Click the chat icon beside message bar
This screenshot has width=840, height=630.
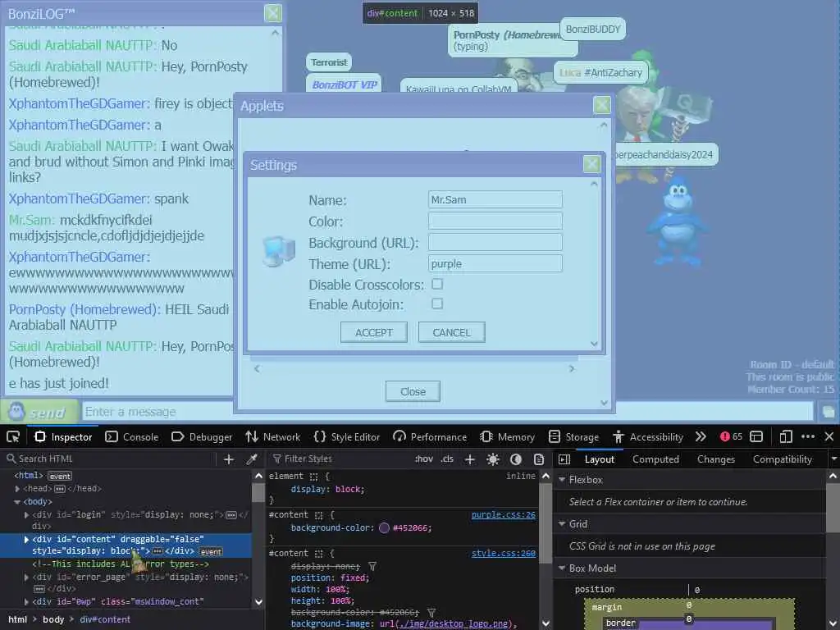[x=829, y=412]
